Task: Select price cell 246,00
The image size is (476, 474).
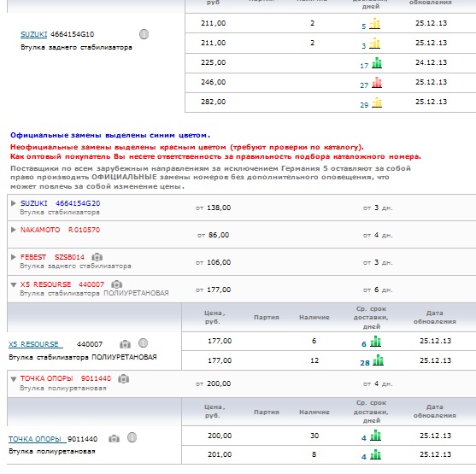Action: coord(213,82)
